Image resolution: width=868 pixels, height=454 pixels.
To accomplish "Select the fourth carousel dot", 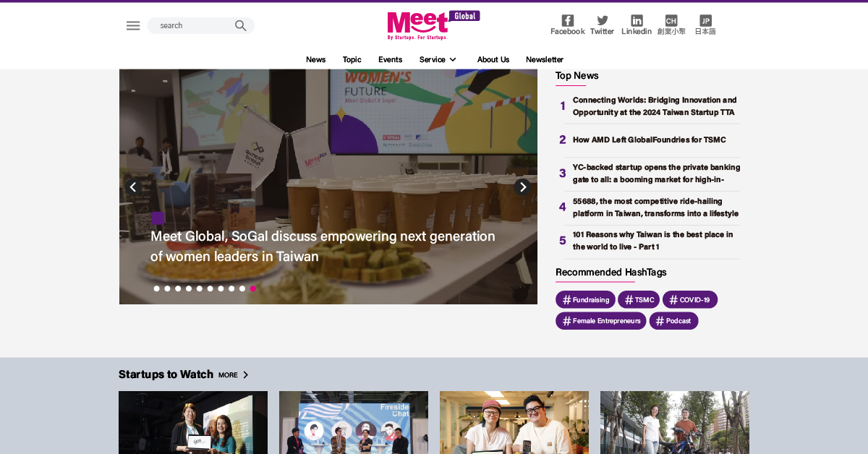I will point(189,288).
